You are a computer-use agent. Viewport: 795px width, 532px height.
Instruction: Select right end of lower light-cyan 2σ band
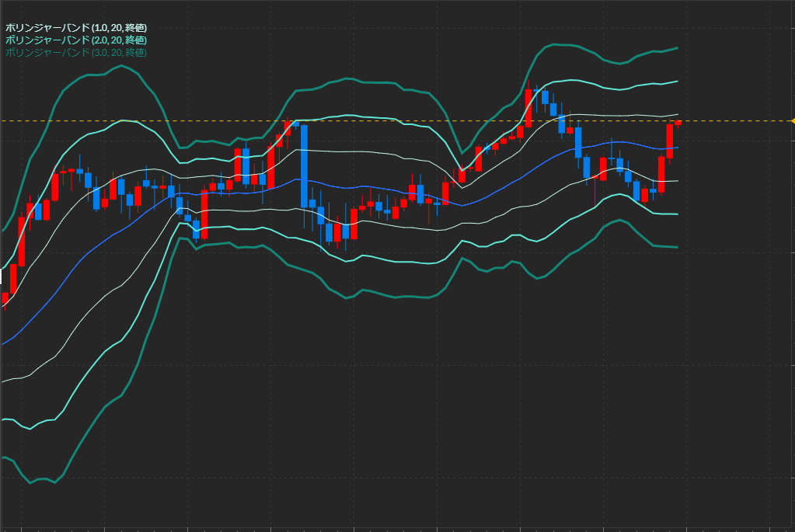[676, 214]
